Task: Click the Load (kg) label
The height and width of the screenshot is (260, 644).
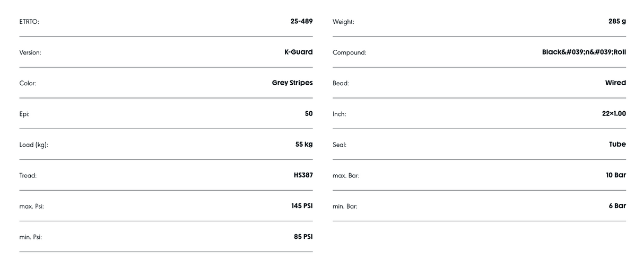Action: (34, 145)
